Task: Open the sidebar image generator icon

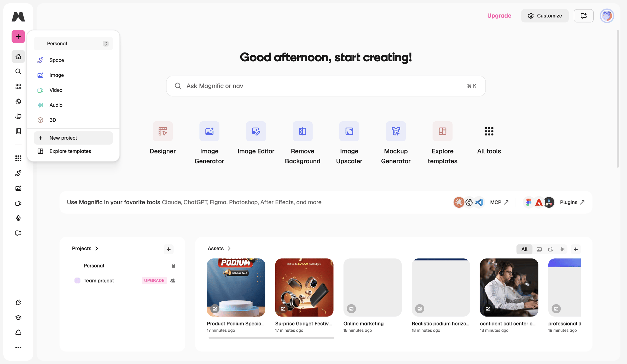Action: click(x=18, y=188)
